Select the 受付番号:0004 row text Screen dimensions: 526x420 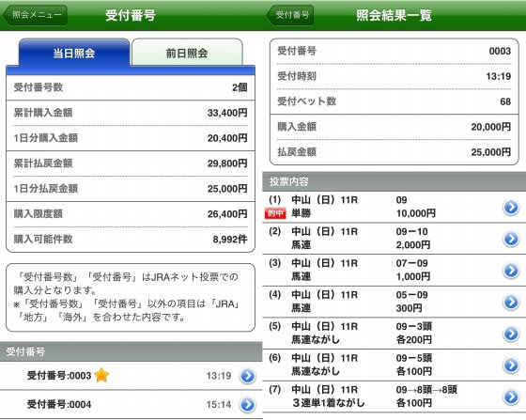pos(59,405)
